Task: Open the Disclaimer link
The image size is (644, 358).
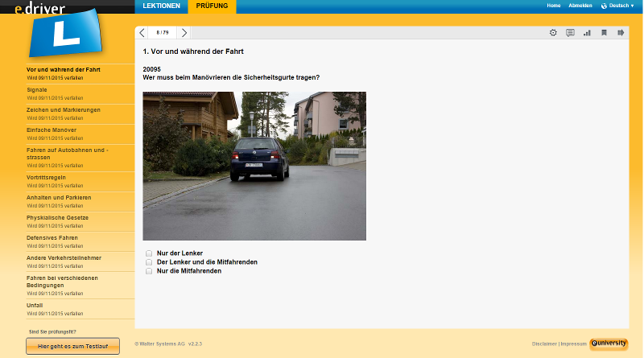Action: pos(544,344)
